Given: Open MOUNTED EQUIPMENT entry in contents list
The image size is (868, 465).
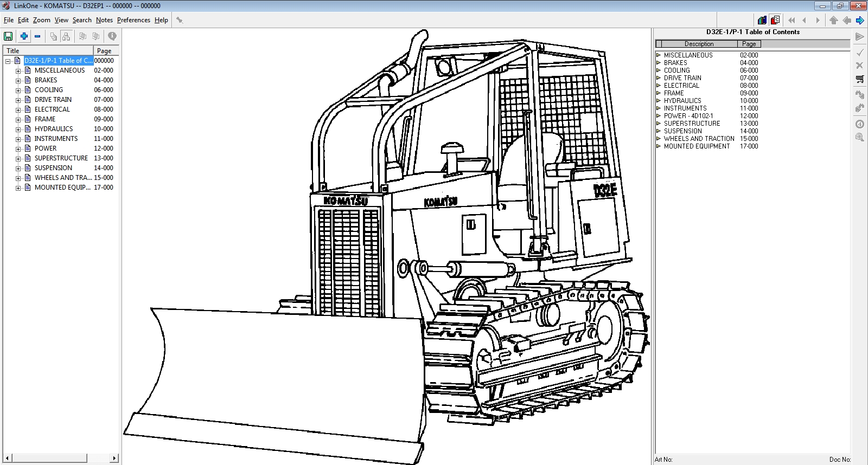Looking at the screenshot, I should click(x=697, y=146).
